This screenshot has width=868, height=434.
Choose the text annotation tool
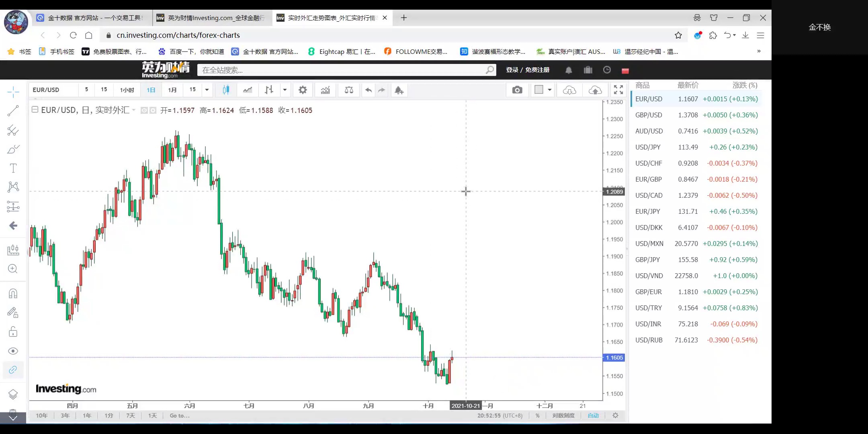click(x=13, y=168)
